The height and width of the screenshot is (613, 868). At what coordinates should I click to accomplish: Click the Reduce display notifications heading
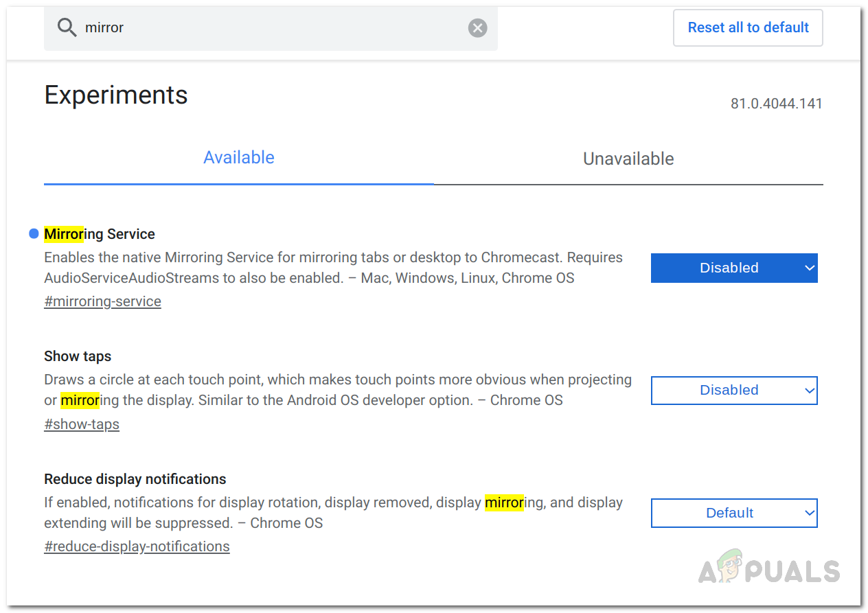coord(135,479)
